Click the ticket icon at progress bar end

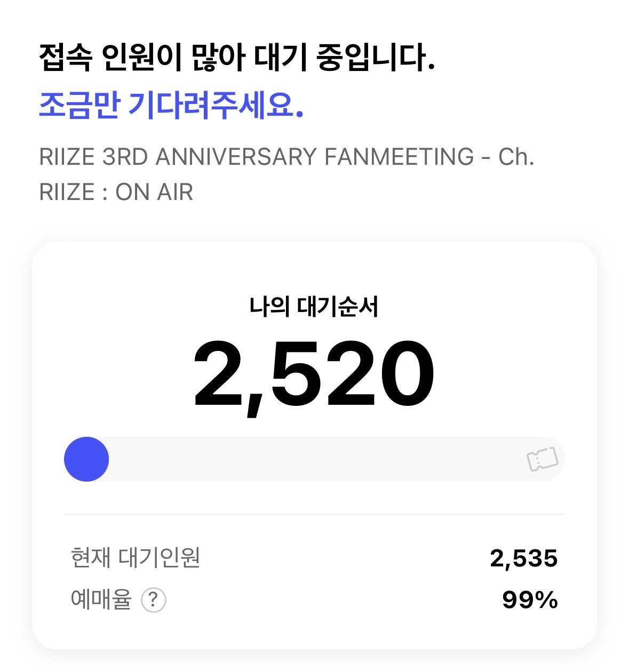pyautogui.click(x=543, y=459)
